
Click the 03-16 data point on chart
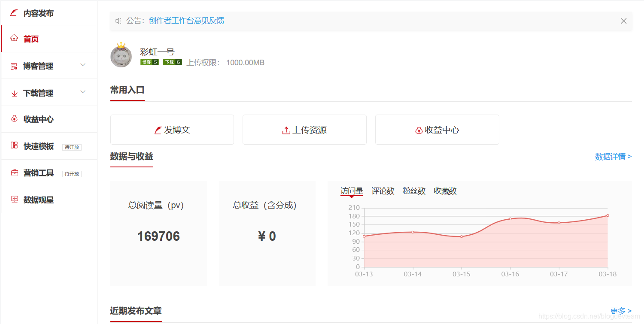[x=510, y=219]
